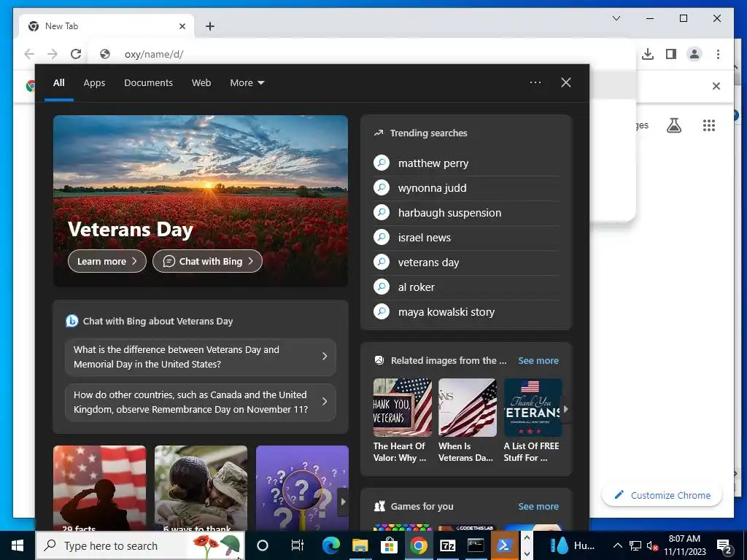See more related images
The height and width of the screenshot is (560, 747).
point(538,360)
